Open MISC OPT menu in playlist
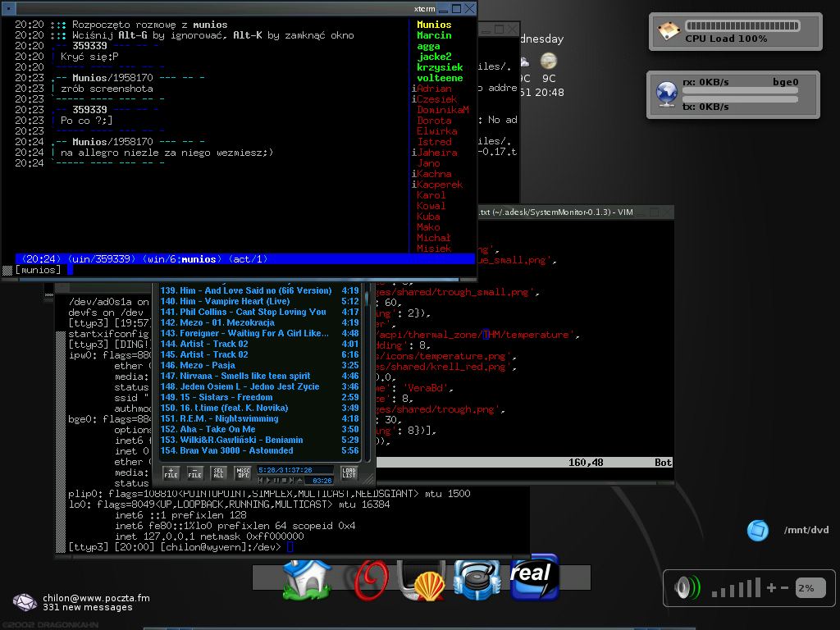Viewport: 840px width, 630px height. (x=244, y=472)
